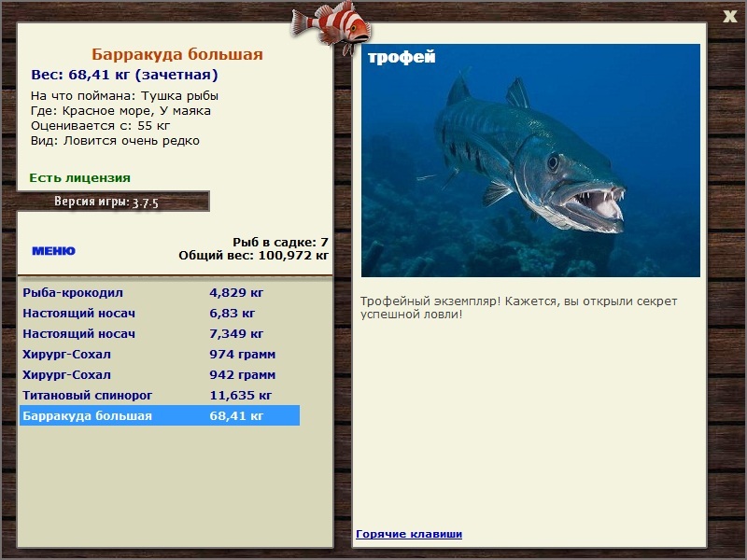Click the Вес: 68,41 кг (зачетная) text
The height and width of the screenshot is (560, 747).
point(124,75)
